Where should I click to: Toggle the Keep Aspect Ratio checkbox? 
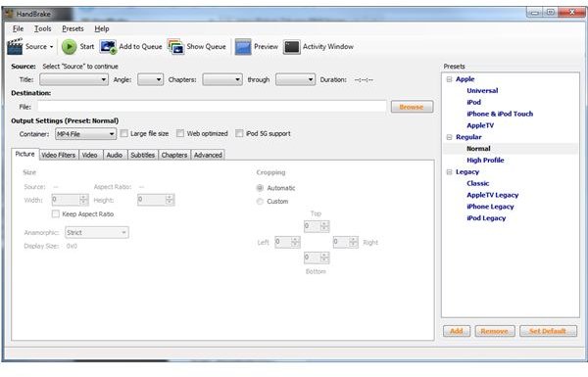click(56, 214)
